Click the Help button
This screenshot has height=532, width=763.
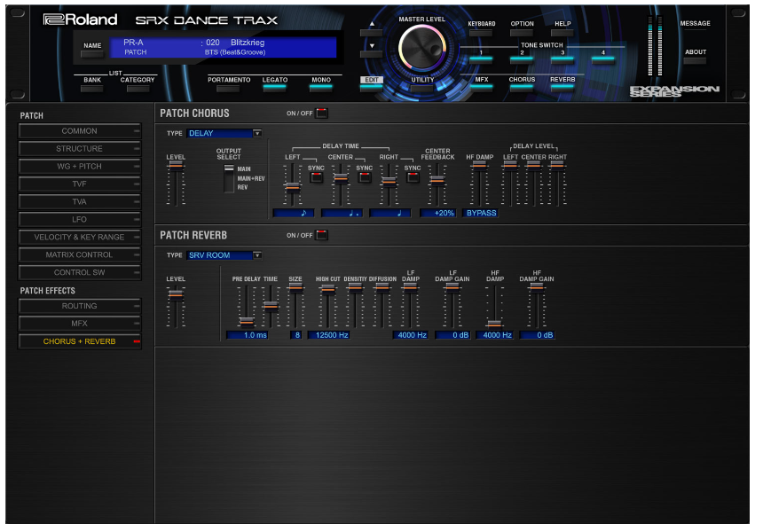pyautogui.click(x=562, y=33)
